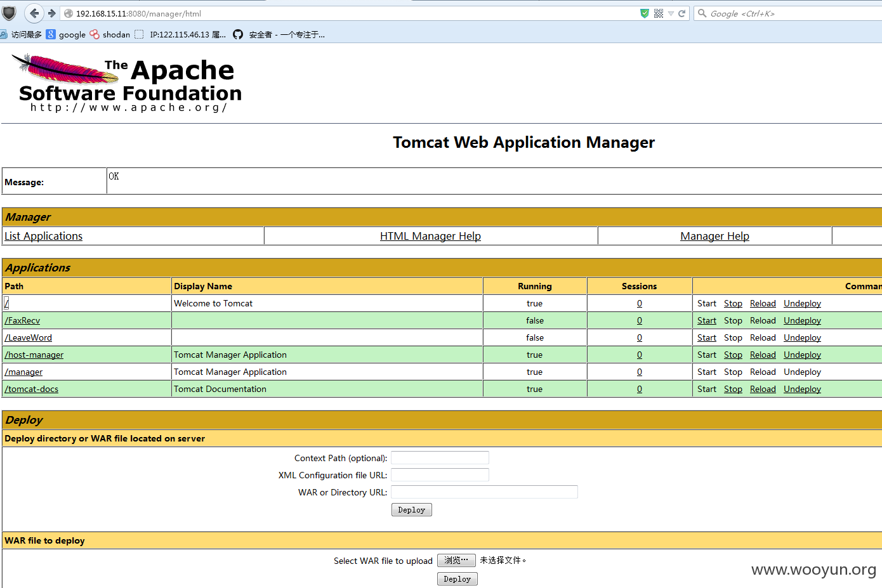Start the /FaxRecv application
The height and width of the screenshot is (588, 882).
pyautogui.click(x=707, y=320)
